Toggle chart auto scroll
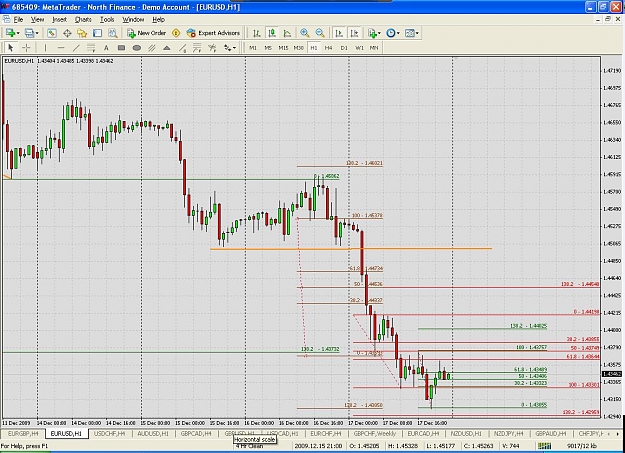This screenshot has width=625, height=453. point(339,33)
